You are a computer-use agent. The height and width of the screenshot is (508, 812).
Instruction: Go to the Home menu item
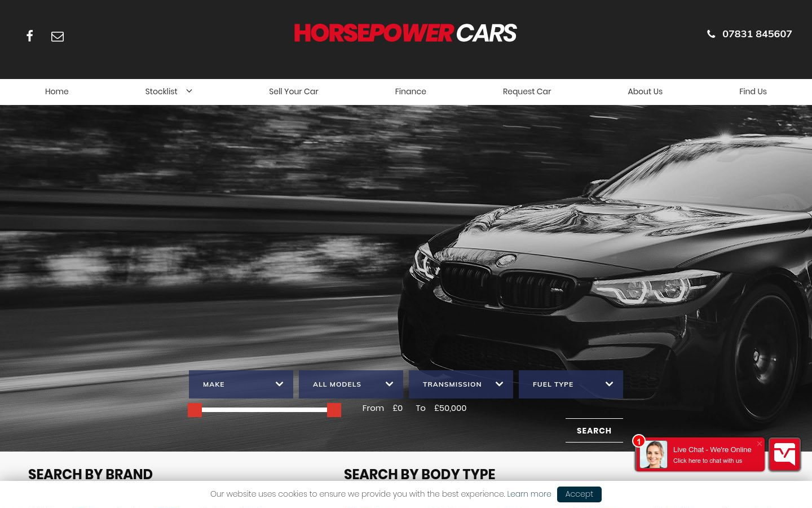57,91
